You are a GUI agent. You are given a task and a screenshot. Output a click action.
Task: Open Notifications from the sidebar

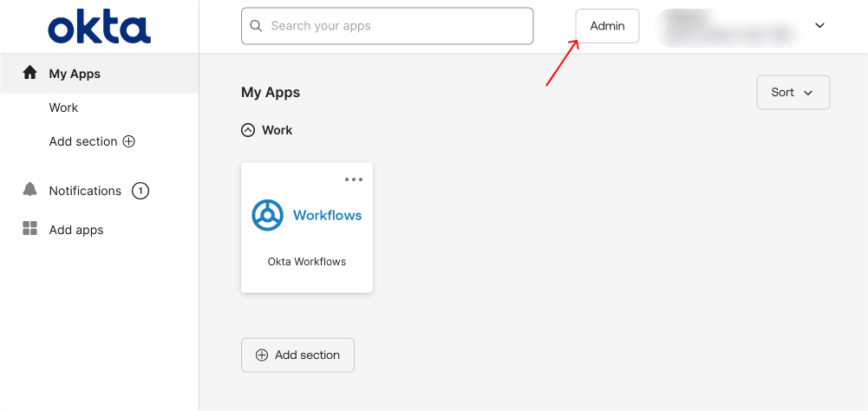[85, 191]
